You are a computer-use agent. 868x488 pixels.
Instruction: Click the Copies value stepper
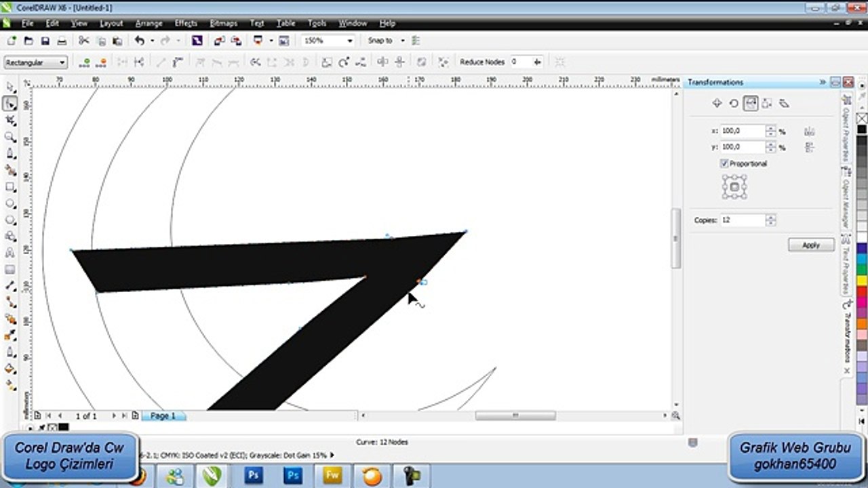[x=770, y=220]
